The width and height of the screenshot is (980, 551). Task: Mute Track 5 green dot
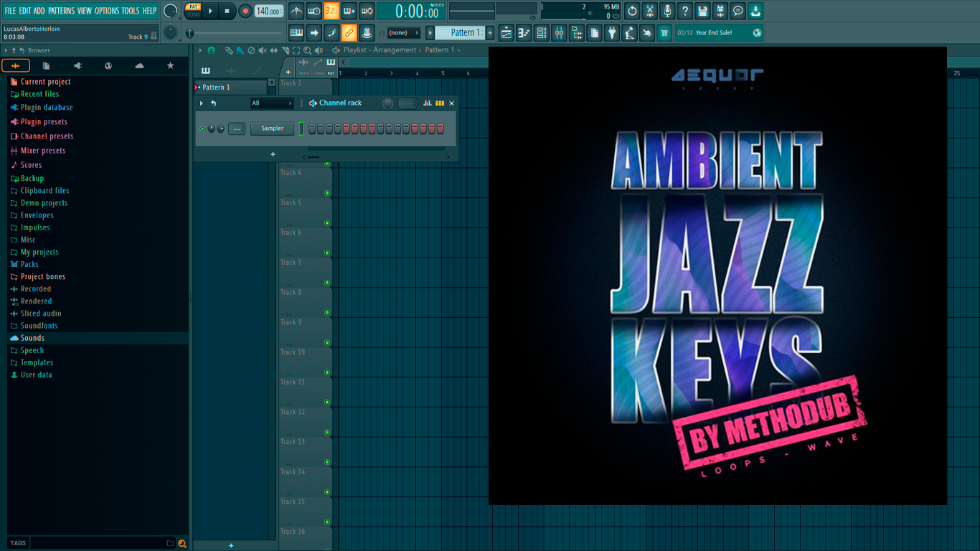pos(327,223)
